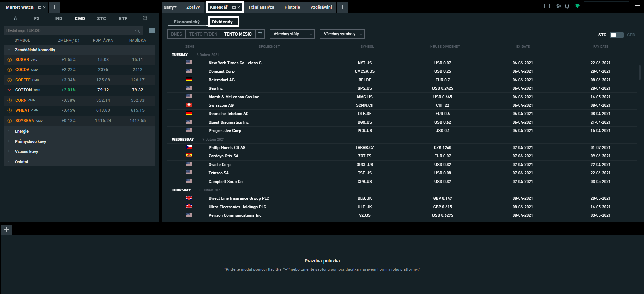Image resolution: width=644 pixels, height=294 pixels.
Task: Toggle the STC / CFD switch
Action: tap(617, 35)
